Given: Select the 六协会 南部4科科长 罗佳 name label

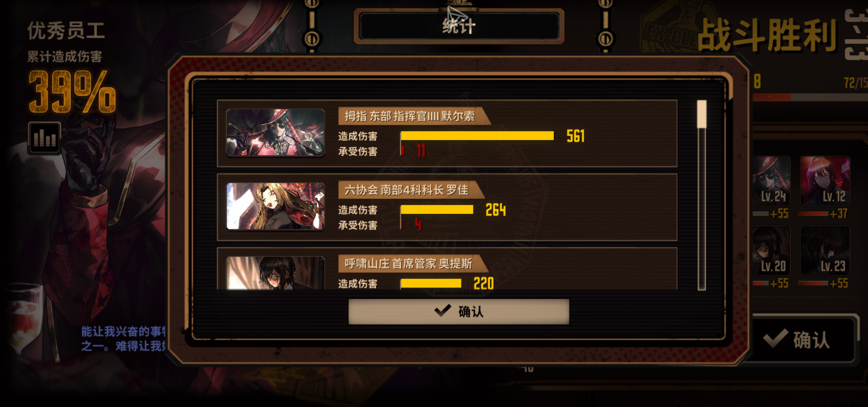Looking at the screenshot, I should (407, 190).
